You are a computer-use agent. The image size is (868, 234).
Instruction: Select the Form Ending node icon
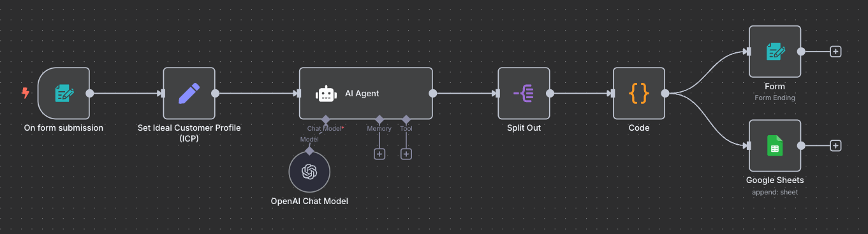coord(775,52)
